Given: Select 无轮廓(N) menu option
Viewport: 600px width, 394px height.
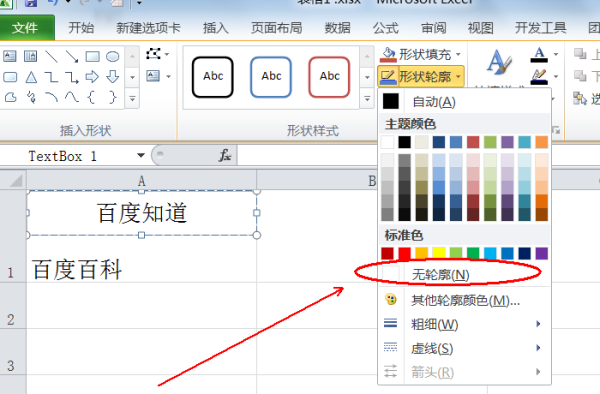Looking at the screenshot, I should [x=464, y=274].
